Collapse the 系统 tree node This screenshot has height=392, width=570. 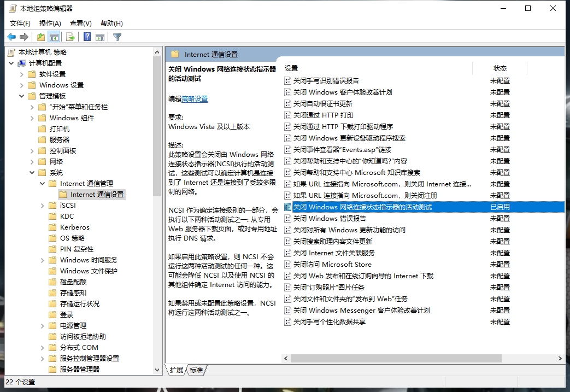(32, 172)
